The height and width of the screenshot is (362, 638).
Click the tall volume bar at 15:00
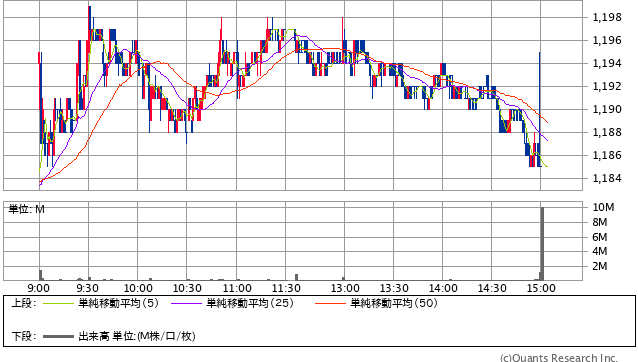(542, 244)
